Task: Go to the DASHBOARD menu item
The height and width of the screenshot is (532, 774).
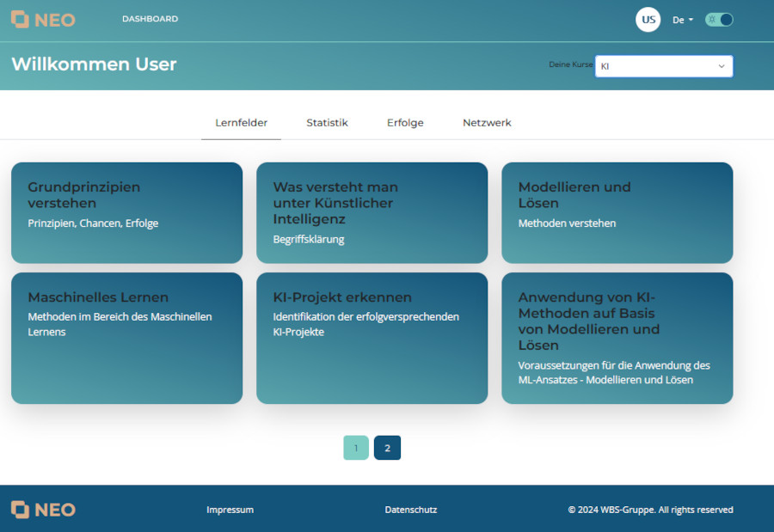Action: [x=150, y=19]
